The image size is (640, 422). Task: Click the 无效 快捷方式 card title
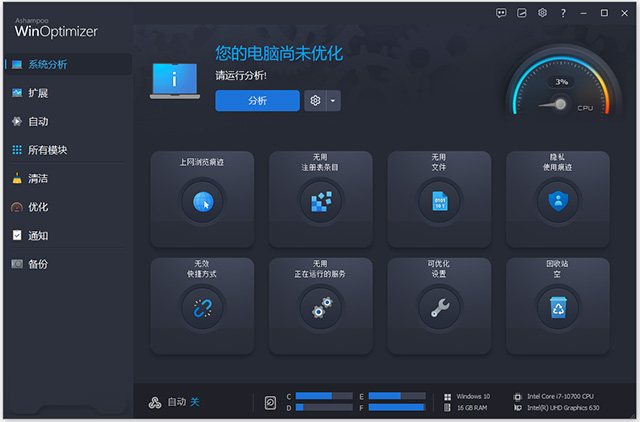(x=202, y=269)
